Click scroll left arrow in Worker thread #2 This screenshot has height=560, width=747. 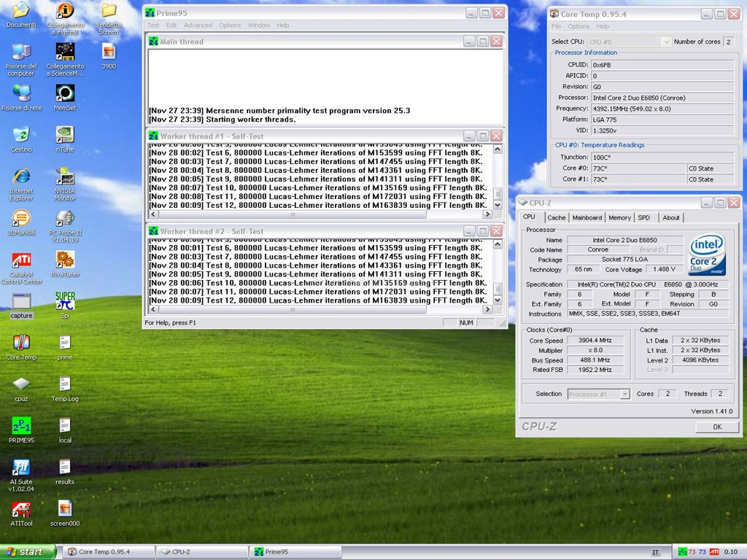tap(153, 309)
